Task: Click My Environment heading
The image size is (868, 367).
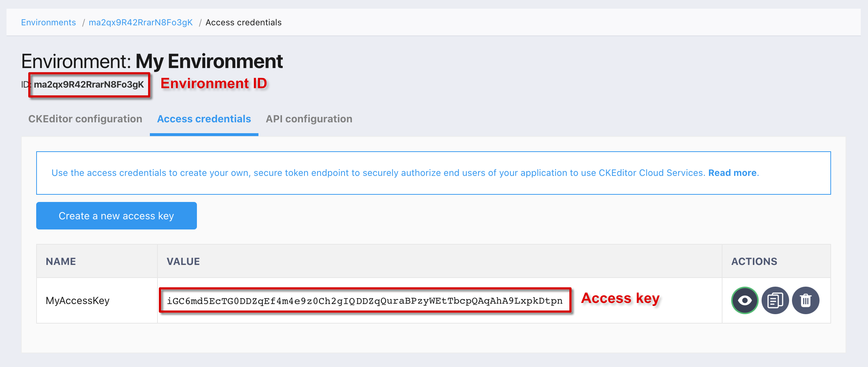Action: [209, 61]
